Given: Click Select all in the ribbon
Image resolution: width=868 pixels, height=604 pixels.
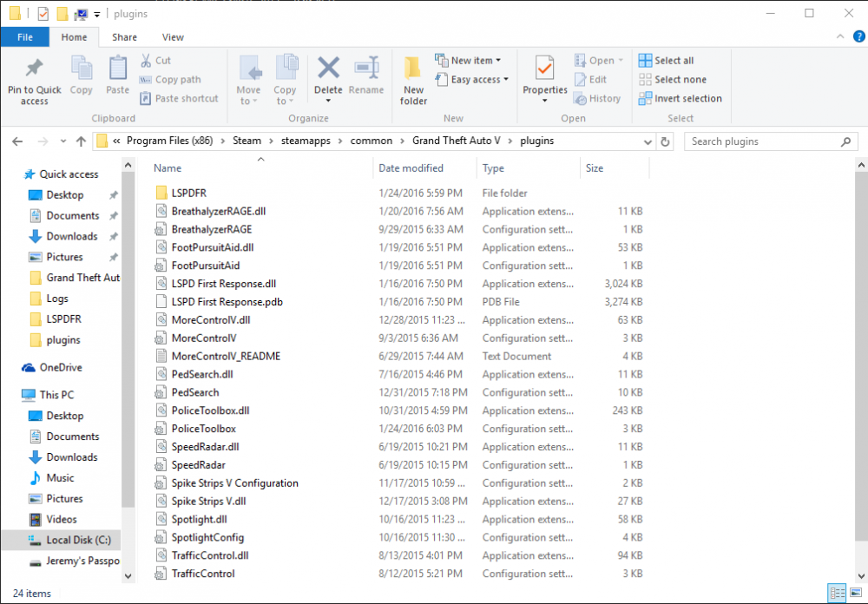Looking at the screenshot, I should pyautogui.click(x=667, y=60).
